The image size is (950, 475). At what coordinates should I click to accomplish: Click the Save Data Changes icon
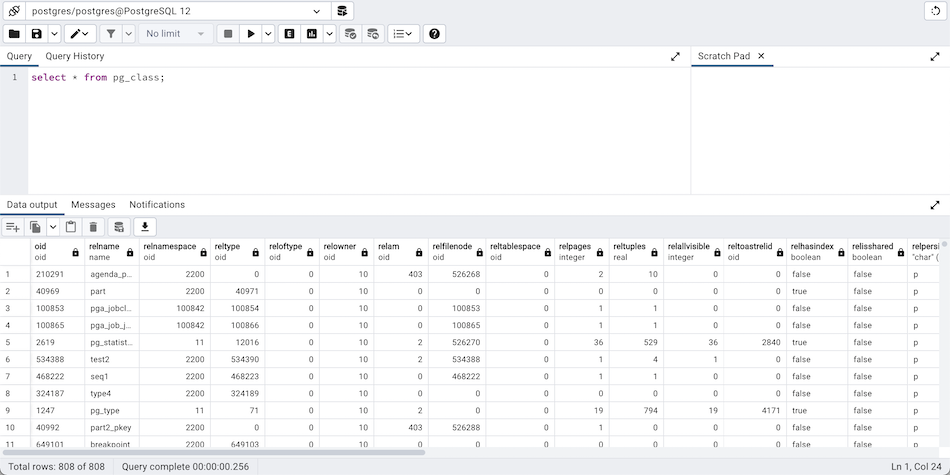coord(119,227)
